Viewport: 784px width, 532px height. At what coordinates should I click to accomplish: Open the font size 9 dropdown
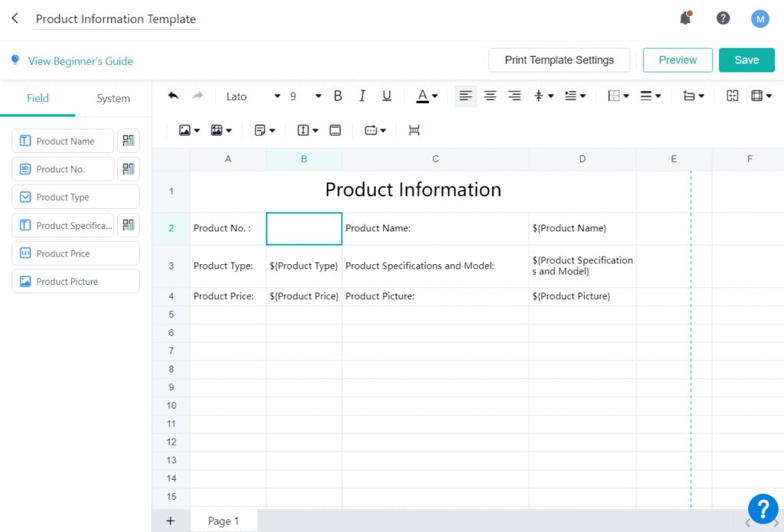305,96
